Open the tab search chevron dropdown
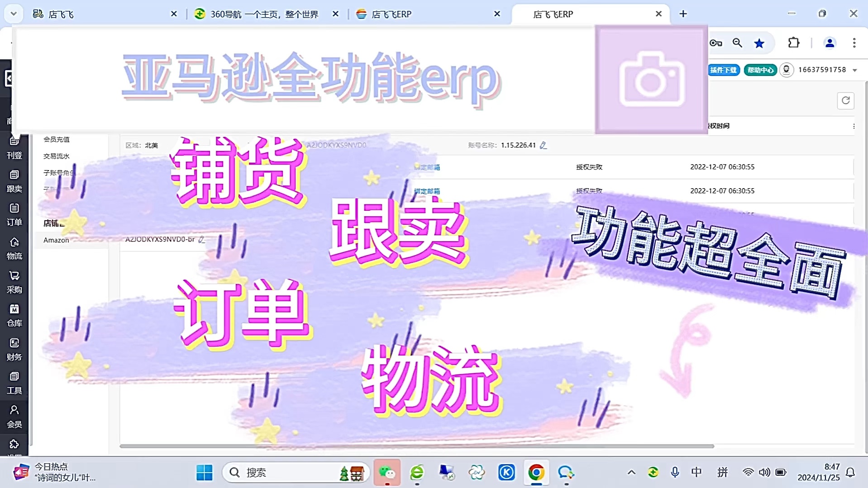The width and height of the screenshot is (868, 488). [x=14, y=14]
